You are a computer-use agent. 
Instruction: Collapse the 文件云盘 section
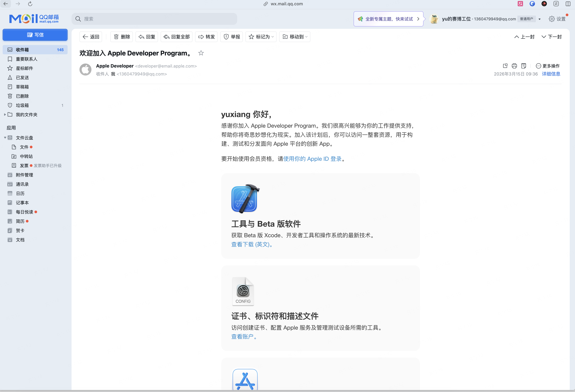pyautogui.click(x=5, y=138)
